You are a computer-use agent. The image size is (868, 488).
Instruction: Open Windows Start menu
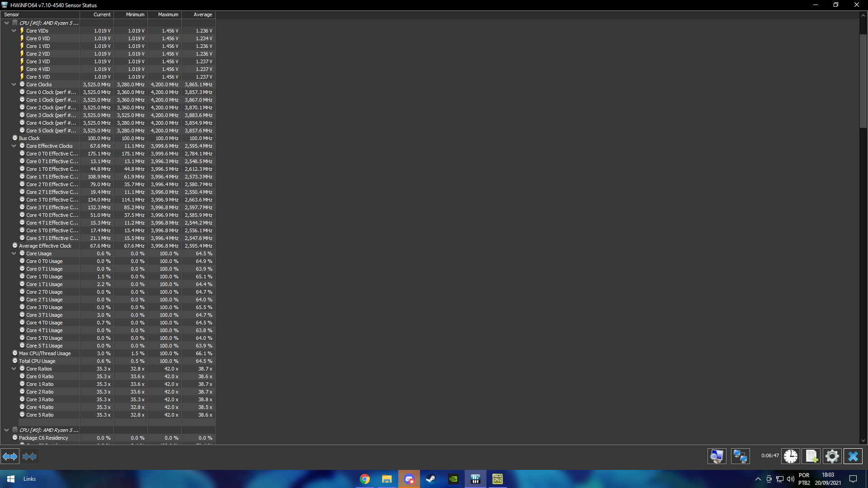coord(11,479)
